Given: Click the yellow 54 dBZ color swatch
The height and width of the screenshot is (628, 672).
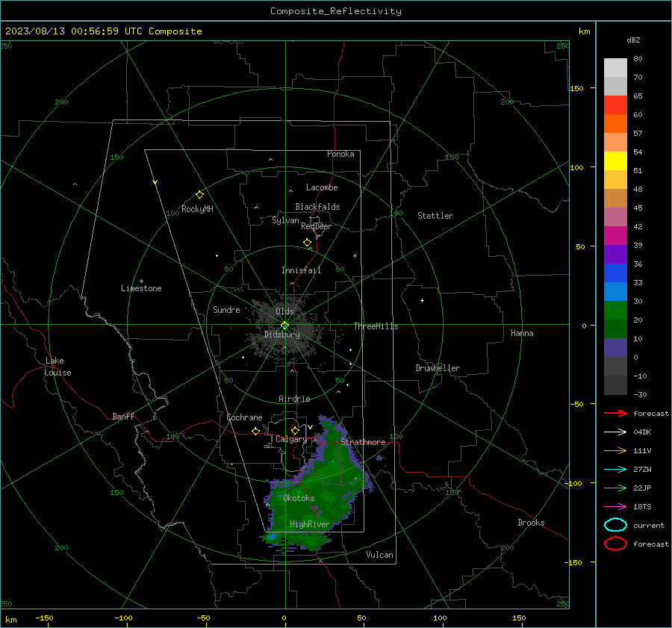Looking at the screenshot, I should (615, 161).
